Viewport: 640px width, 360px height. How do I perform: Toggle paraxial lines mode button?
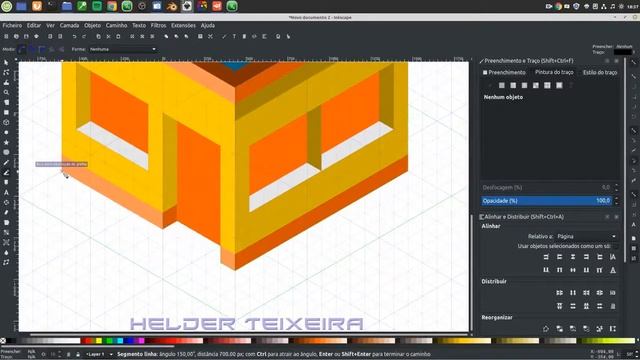(x=61, y=49)
